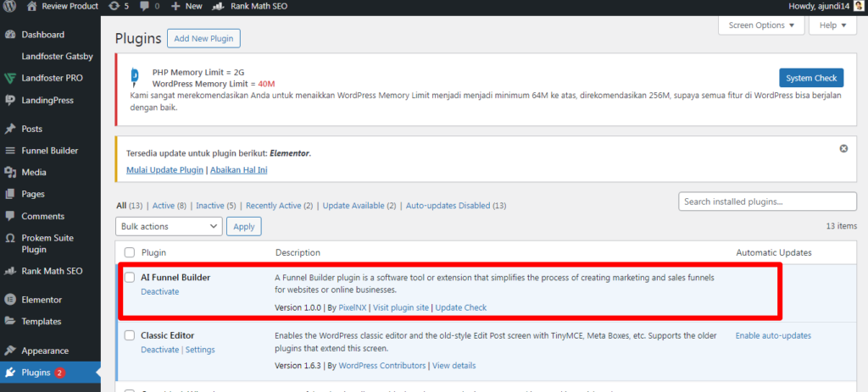Image resolution: width=868 pixels, height=392 pixels.
Task: Open Landfoster PRO sidebar icon
Action: [10, 78]
